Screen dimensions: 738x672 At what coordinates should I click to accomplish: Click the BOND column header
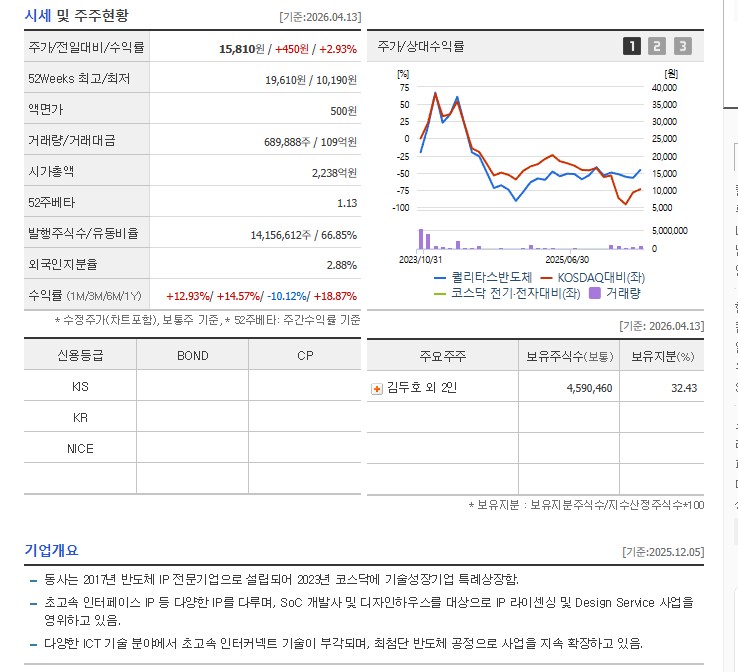pos(193,356)
